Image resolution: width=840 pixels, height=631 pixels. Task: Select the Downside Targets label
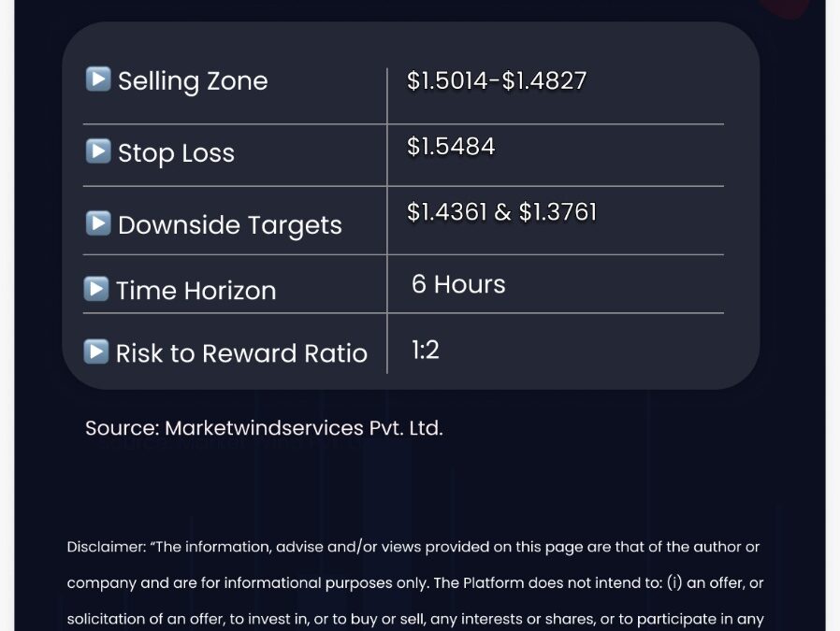click(230, 225)
